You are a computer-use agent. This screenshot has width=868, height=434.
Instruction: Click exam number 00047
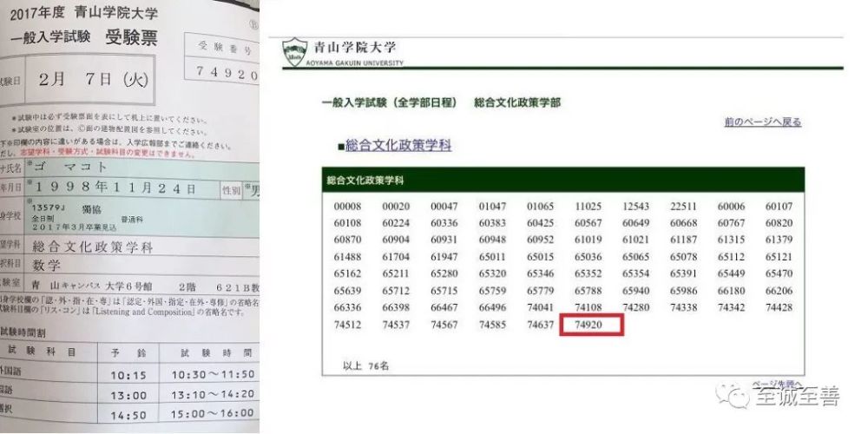click(x=444, y=207)
